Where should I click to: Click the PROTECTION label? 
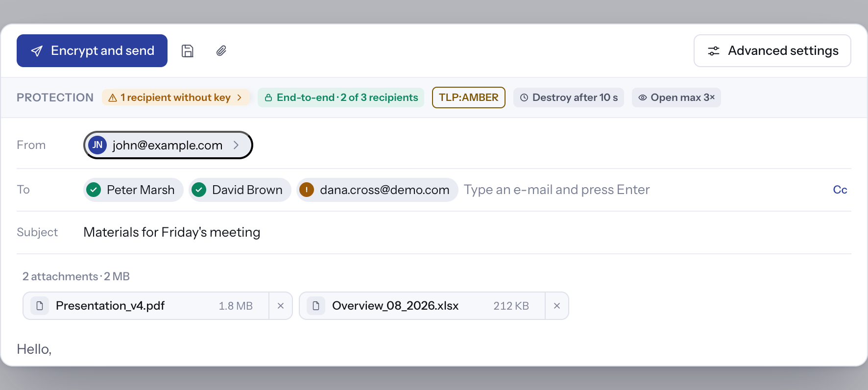(55, 97)
